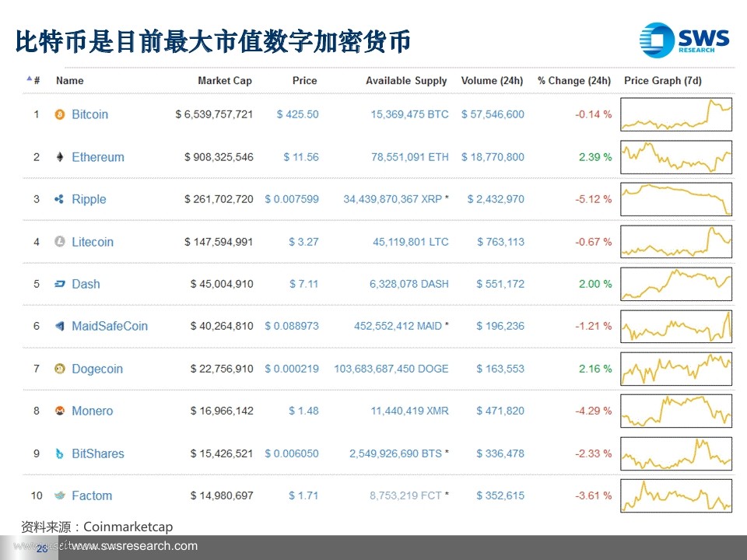Open the Factom link
Screen dimensions: 747x560
pos(92,495)
